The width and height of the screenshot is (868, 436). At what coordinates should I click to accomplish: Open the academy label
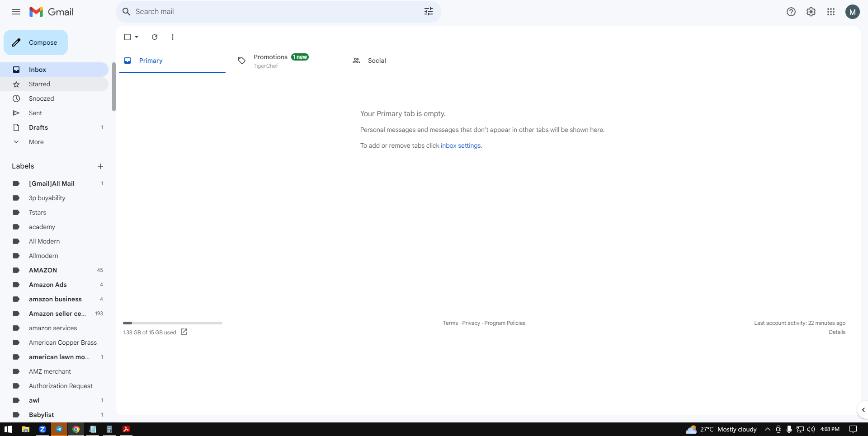54,227
